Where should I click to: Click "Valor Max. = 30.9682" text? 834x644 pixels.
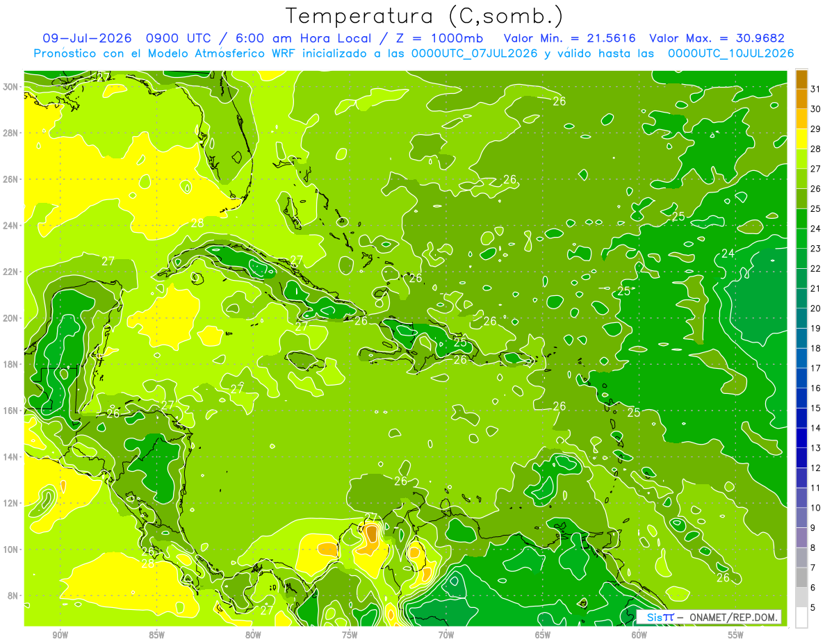[716, 38]
